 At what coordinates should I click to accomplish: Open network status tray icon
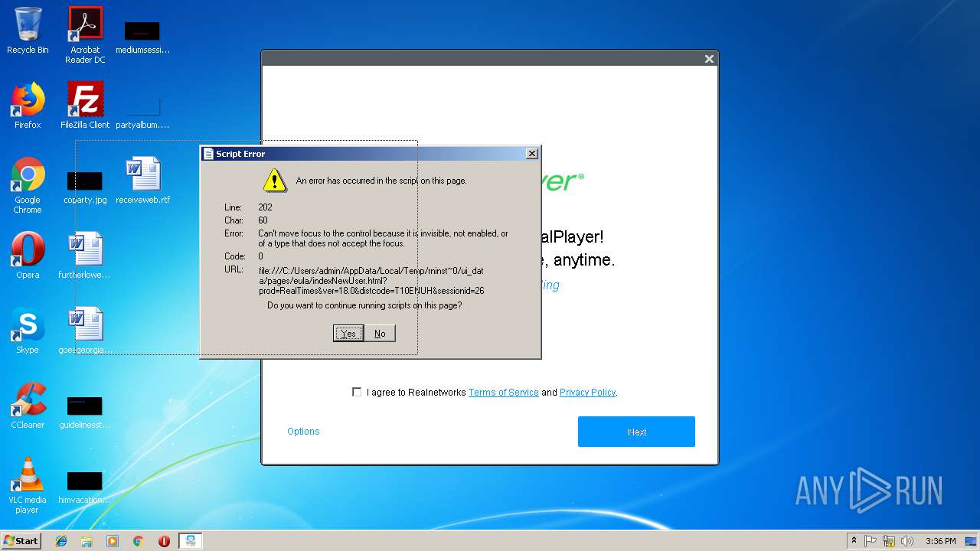pyautogui.click(x=889, y=541)
